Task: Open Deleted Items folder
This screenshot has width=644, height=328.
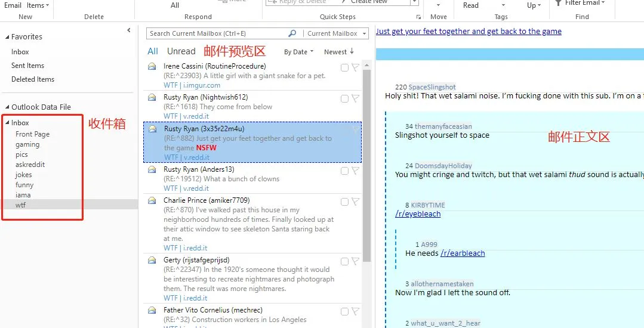Action: (x=33, y=79)
